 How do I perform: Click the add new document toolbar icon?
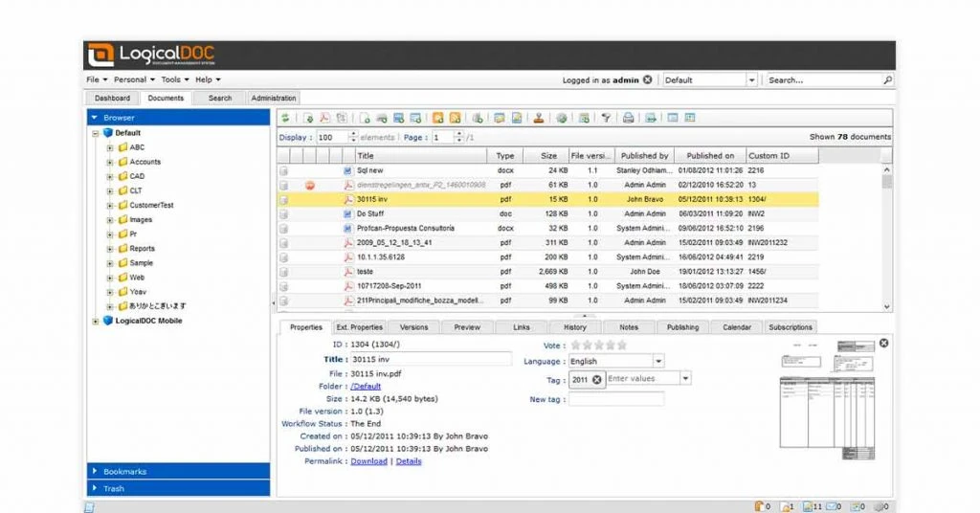pyautogui.click(x=365, y=118)
